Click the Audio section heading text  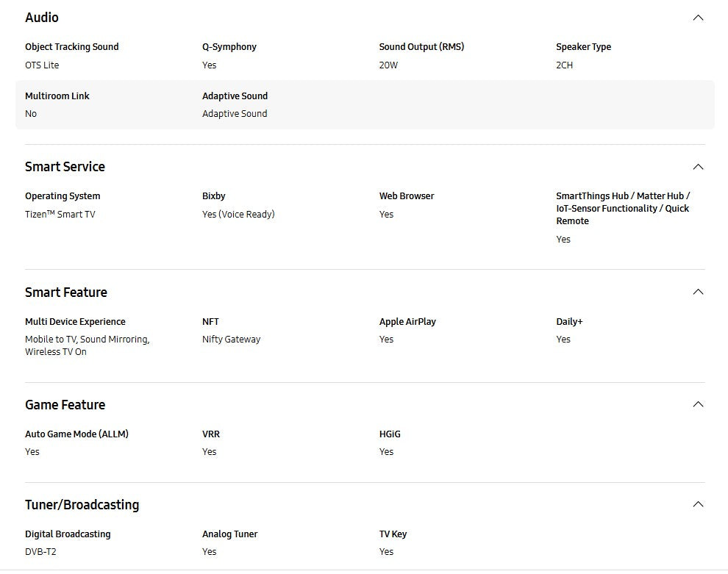coord(42,18)
